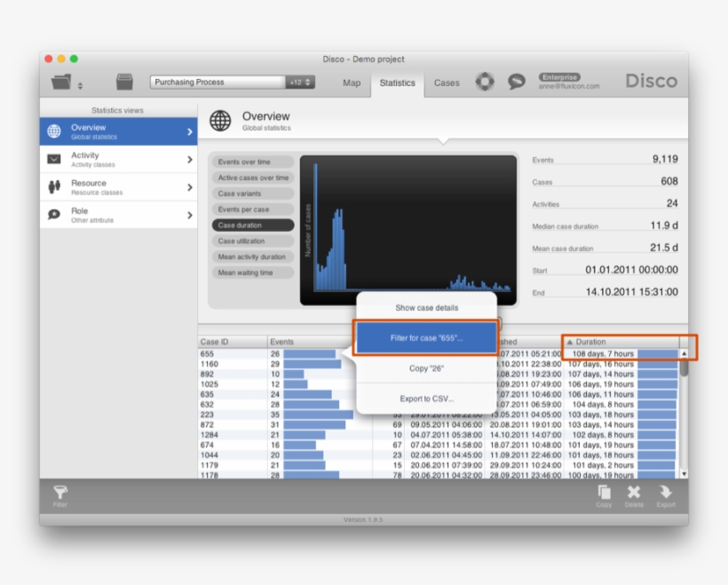This screenshot has height=585, width=728.
Task: Select the Events over time chart option
Action: (253, 162)
